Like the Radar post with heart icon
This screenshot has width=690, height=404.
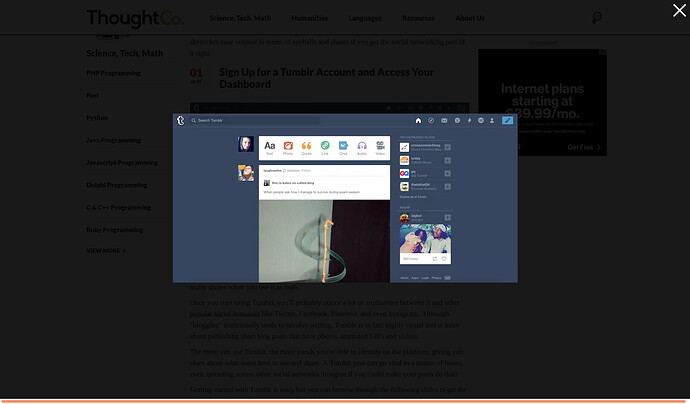click(x=443, y=258)
